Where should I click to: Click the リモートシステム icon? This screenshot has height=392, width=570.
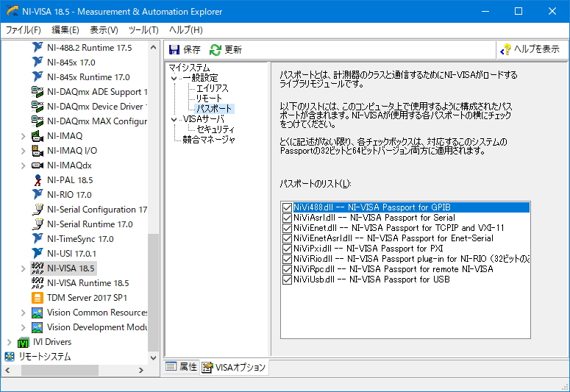(10, 357)
